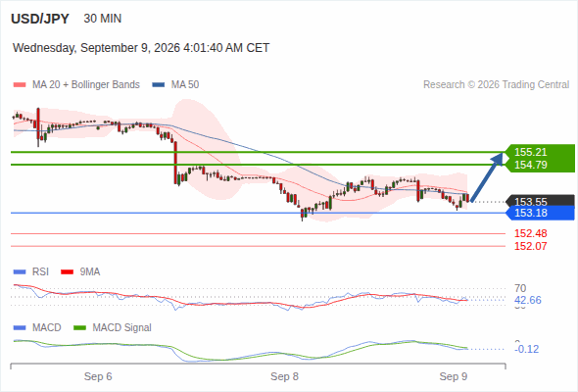Click the MACD Signal green legend marker

tap(79, 328)
